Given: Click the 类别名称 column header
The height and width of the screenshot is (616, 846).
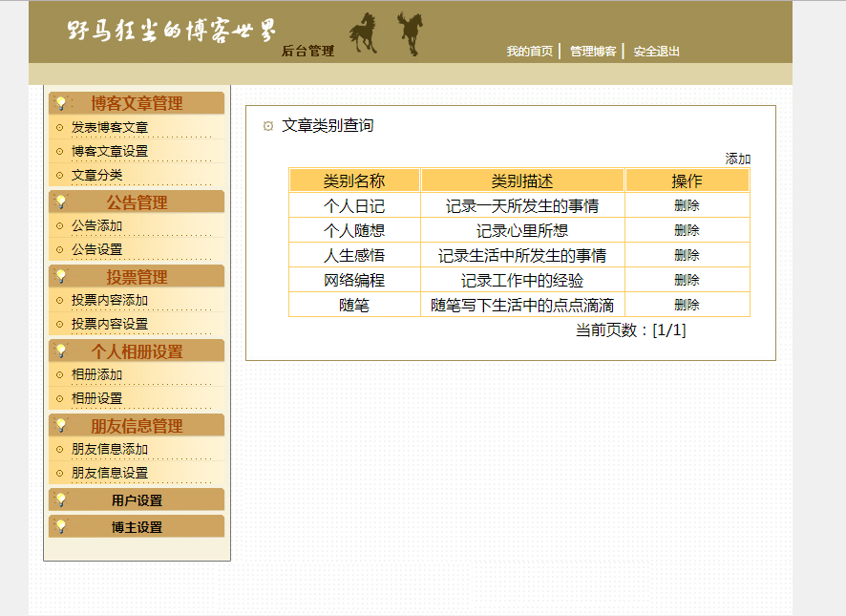Looking at the screenshot, I should (x=354, y=181).
